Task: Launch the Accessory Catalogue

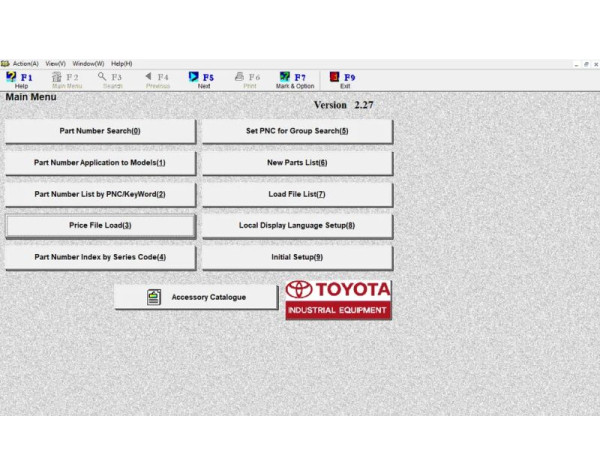Action: tap(195, 297)
